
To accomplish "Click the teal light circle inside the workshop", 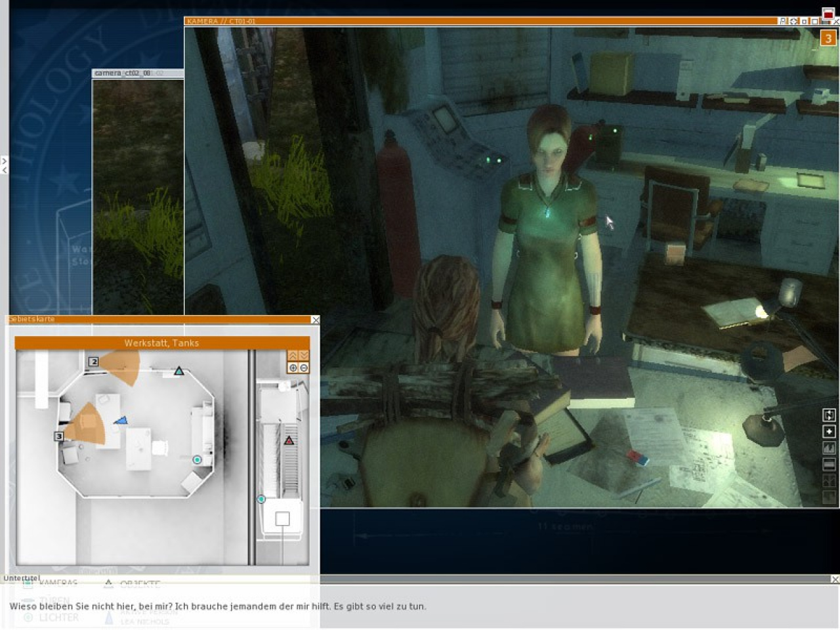I will (x=196, y=460).
